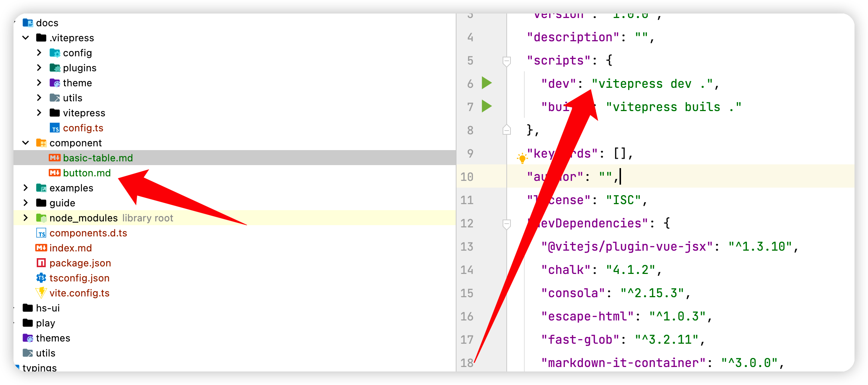Click the palette icon on the theme folder
Viewport: 868px width, 385px height.
point(55,83)
